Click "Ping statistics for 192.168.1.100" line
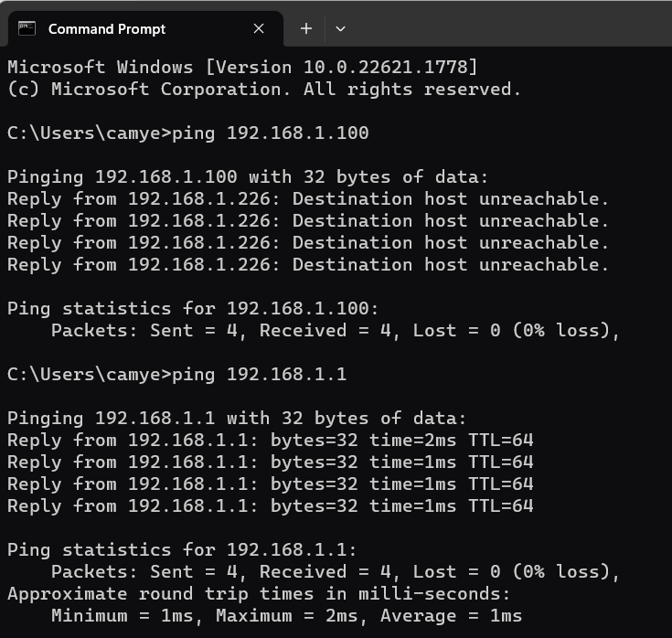This screenshot has width=672, height=638. pos(193,309)
